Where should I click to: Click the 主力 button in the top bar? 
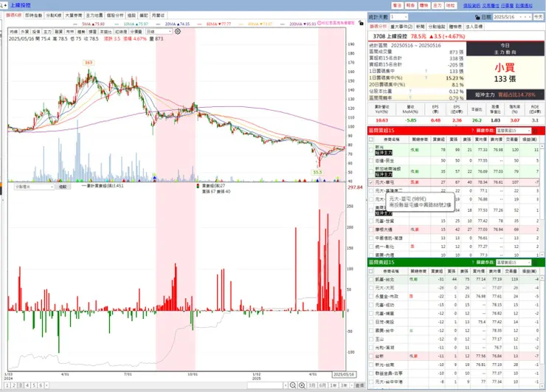pyautogui.click(x=437, y=5)
